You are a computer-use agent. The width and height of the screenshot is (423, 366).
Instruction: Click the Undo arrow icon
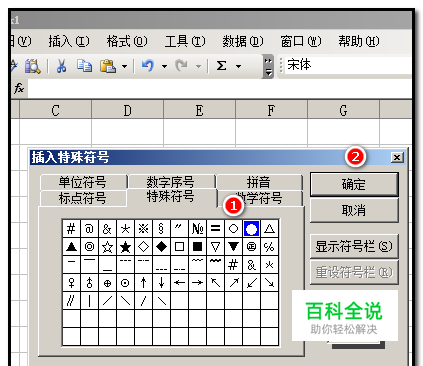pos(148,66)
